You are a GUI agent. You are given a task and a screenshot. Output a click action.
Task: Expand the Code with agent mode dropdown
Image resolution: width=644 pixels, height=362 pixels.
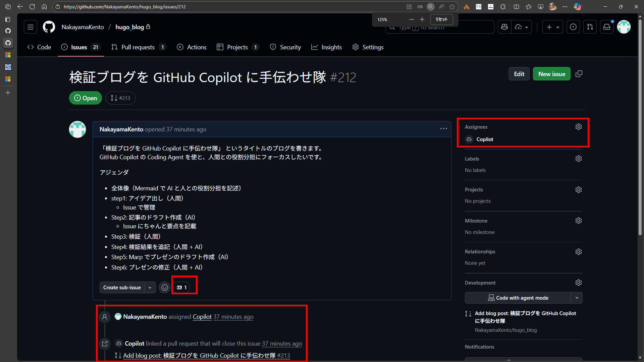[577, 298]
